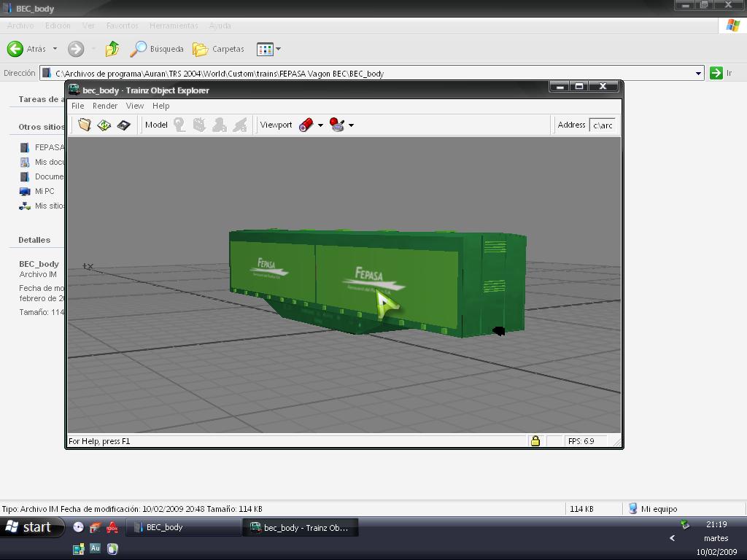This screenshot has height=560, width=747.
Task: Click the black floppy disk toolbar icon
Action: coord(123,125)
